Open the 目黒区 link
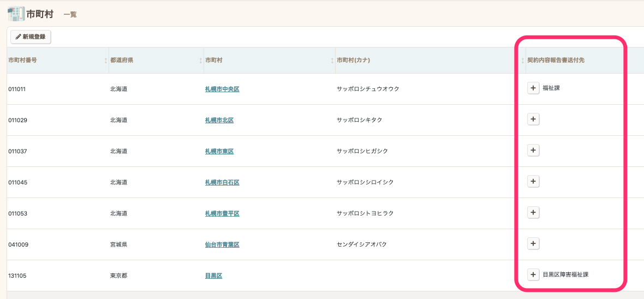This screenshot has width=644, height=299. pyautogui.click(x=213, y=276)
